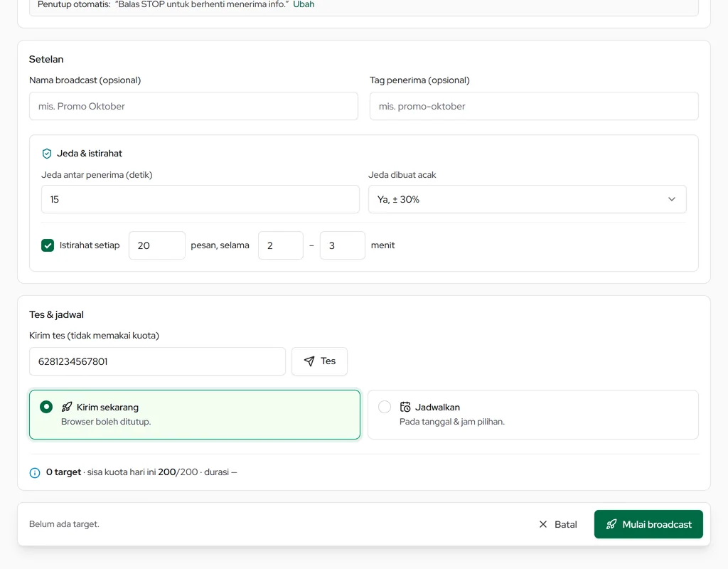728x569 pixels.
Task: Click the rocket icon in Mulai broadcast
Action: [611, 524]
